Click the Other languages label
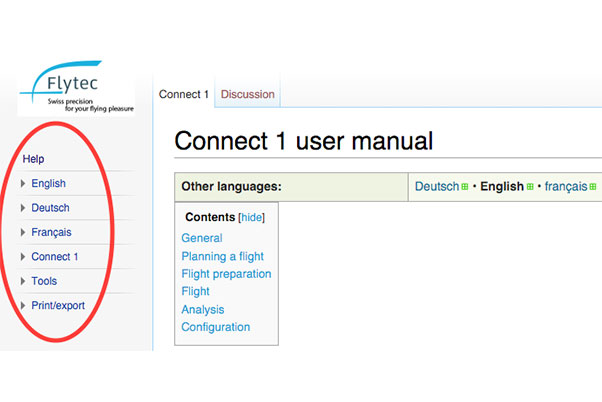The height and width of the screenshot is (402, 602). [x=232, y=187]
